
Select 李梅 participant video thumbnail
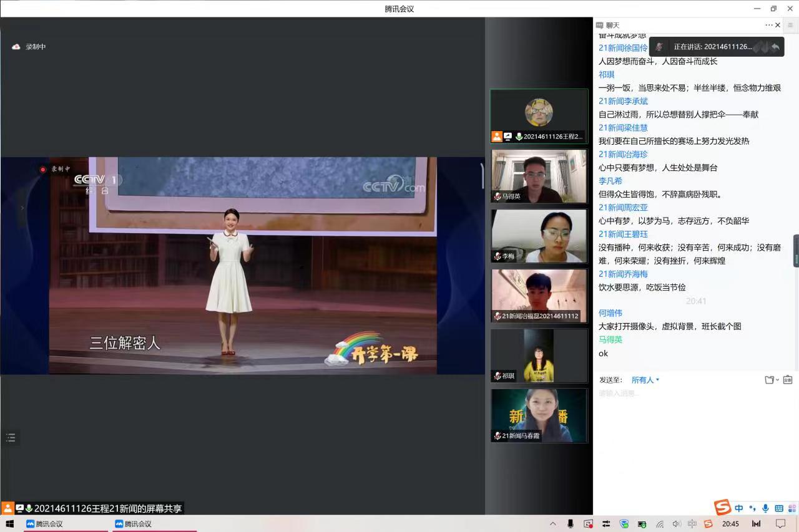(539, 236)
